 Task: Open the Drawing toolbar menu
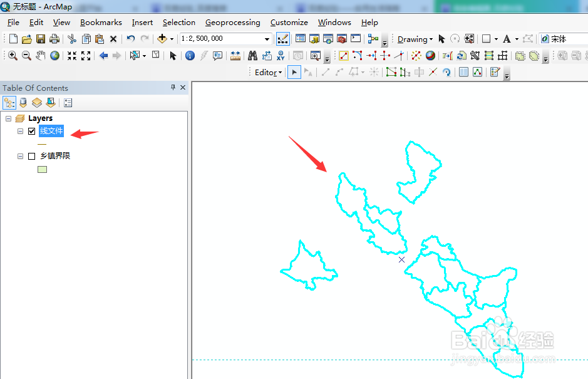(415, 38)
